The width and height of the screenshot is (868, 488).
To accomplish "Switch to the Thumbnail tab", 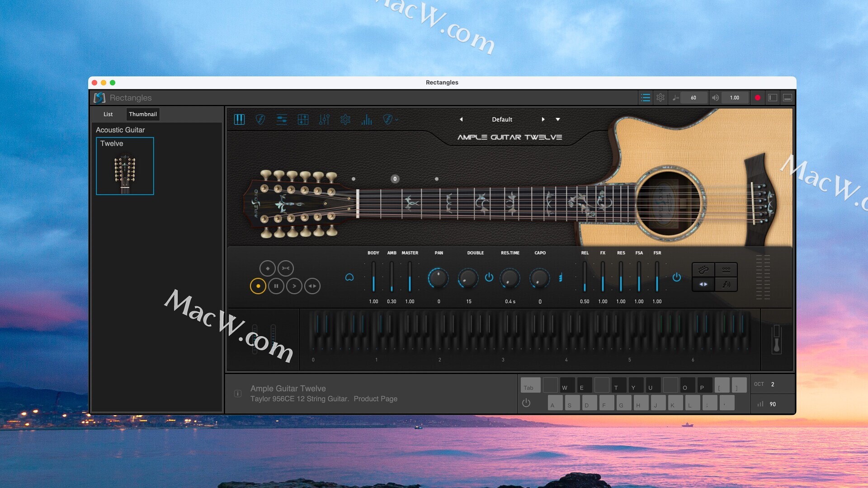I will 143,114.
